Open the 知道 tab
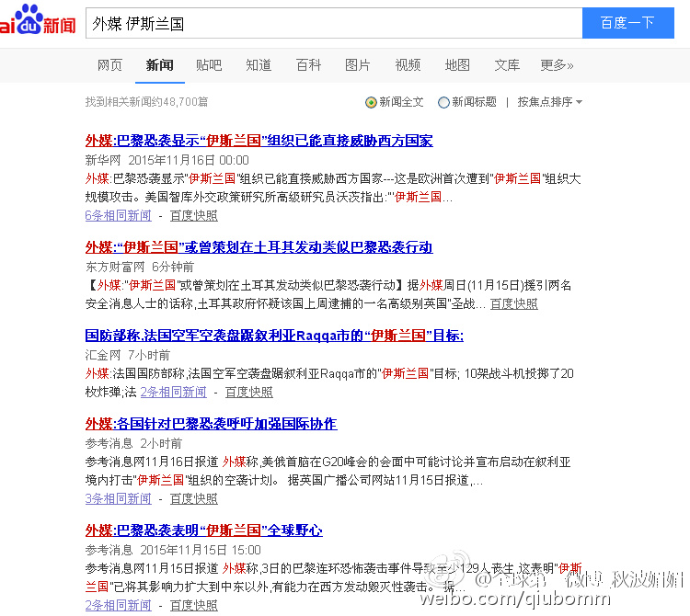Screen dimensions: 690x616 coord(259,65)
